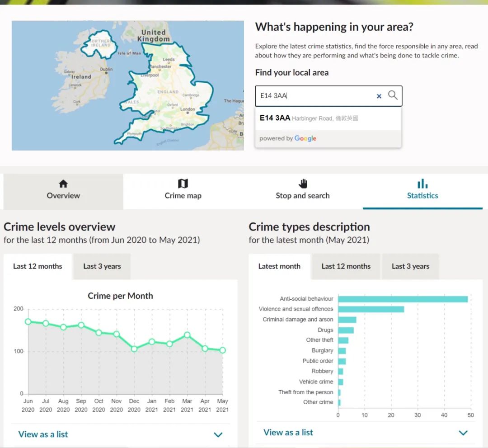488x448 pixels.
Task: Switch crime levels to Last 3 years
Action: pyautogui.click(x=102, y=266)
